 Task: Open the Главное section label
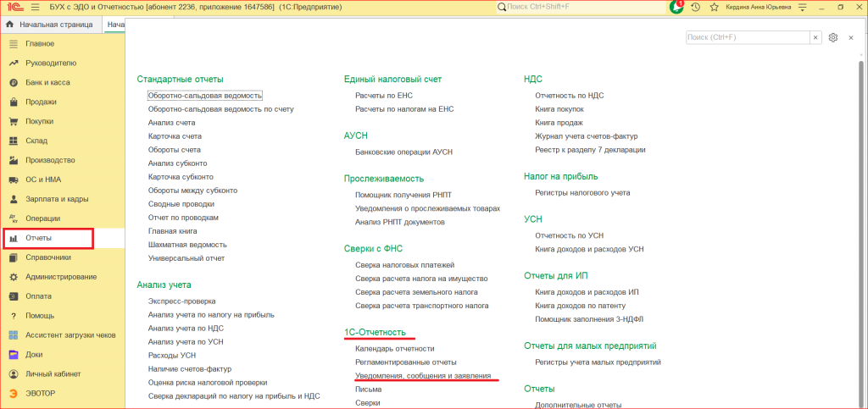point(40,44)
